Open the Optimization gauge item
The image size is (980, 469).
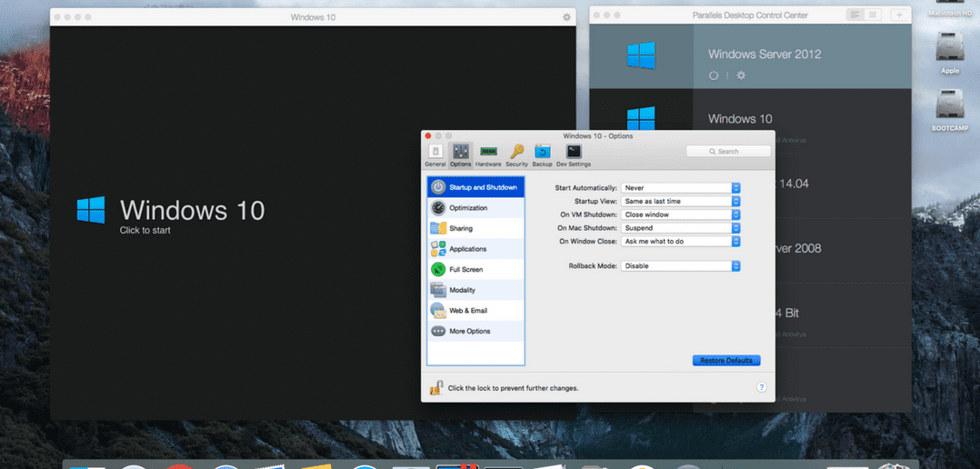coord(475,207)
